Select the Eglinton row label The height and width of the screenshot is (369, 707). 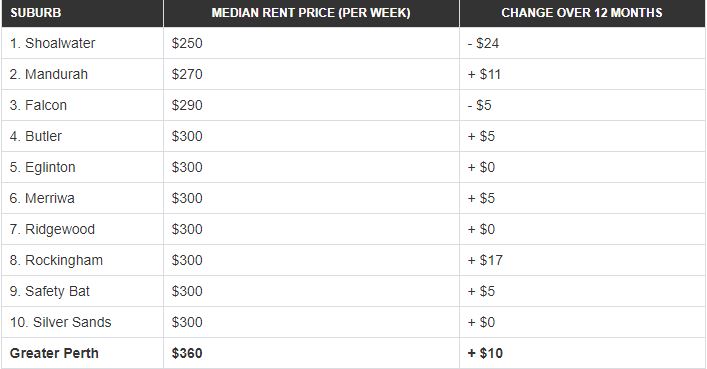click(x=42, y=167)
